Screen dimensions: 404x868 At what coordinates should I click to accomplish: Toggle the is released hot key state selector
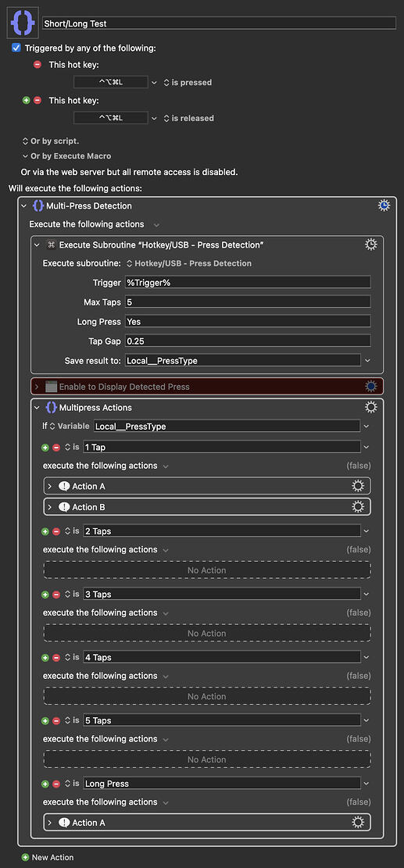(x=189, y=118)
